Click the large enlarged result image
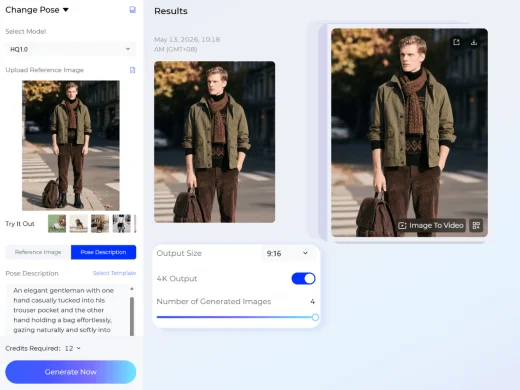 pyautogui.click(x=409, y=133)
